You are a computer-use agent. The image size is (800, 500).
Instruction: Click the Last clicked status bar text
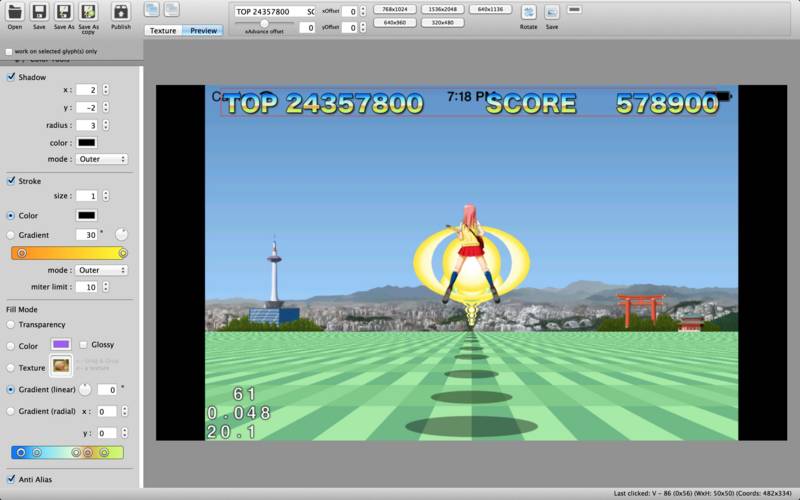pyautogui.click(x=702, y=493)
